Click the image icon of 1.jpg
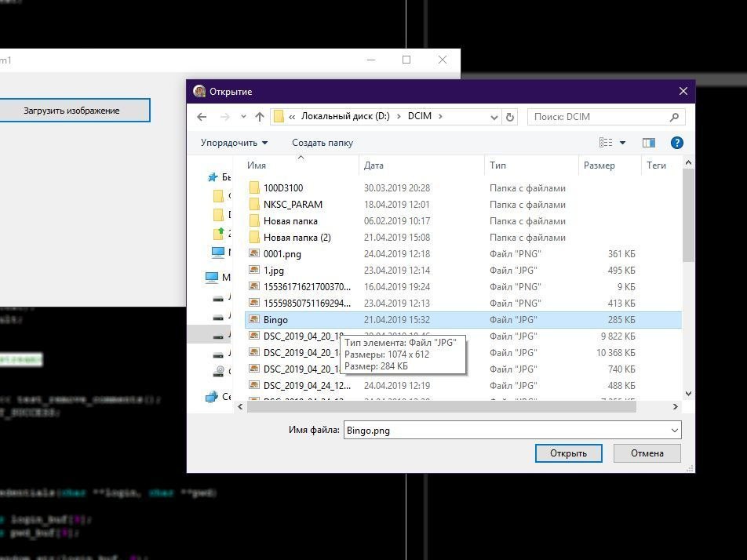The image size is (747, 560). click(254, 270)
